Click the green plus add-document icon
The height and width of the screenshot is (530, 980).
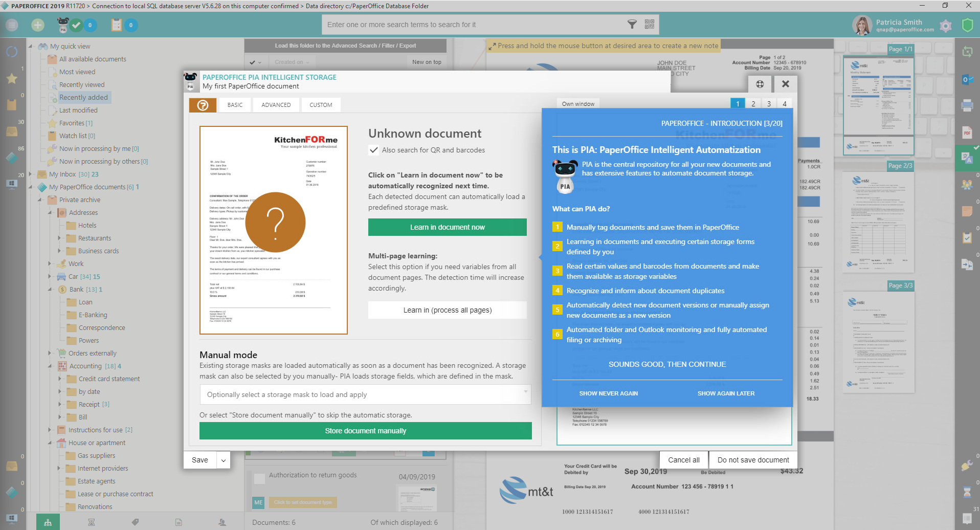(38, 25)
